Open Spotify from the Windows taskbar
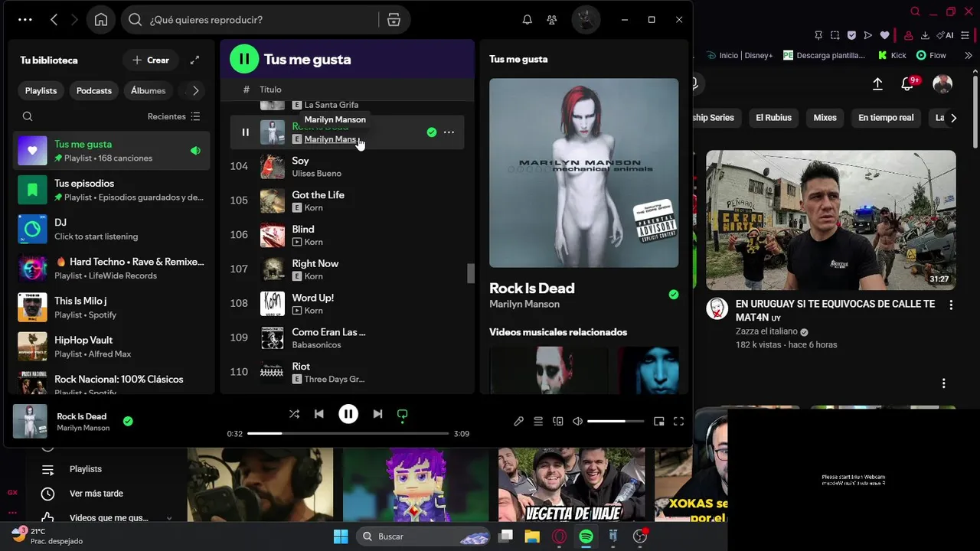 pos(586,536)
